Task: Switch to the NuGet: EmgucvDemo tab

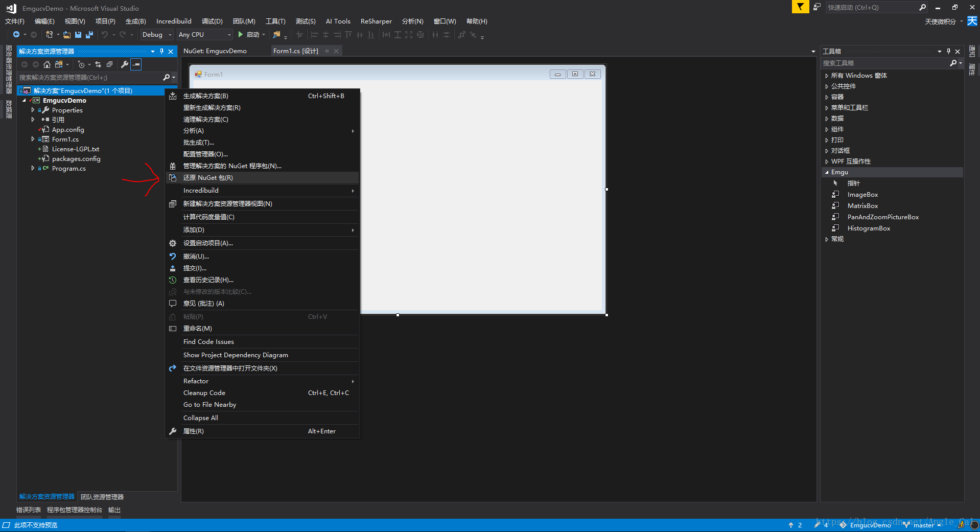Action: click(x=215, y=51)
